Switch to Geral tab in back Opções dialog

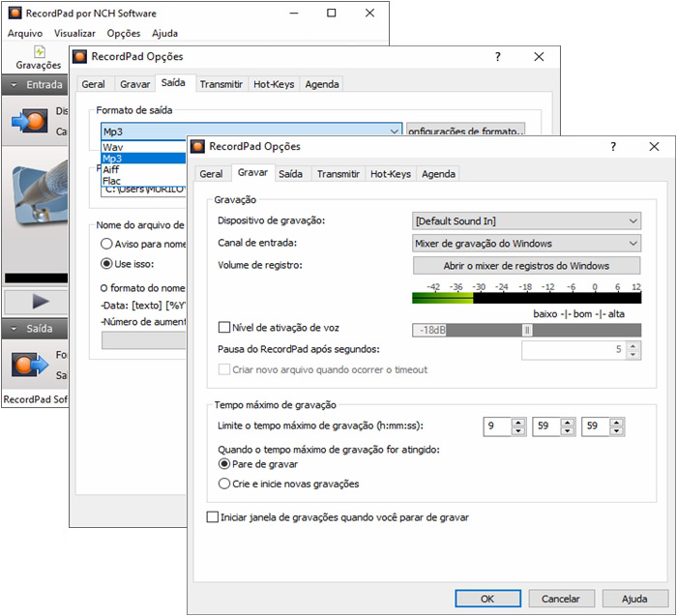pyautogui.click(x=93, y=84)
